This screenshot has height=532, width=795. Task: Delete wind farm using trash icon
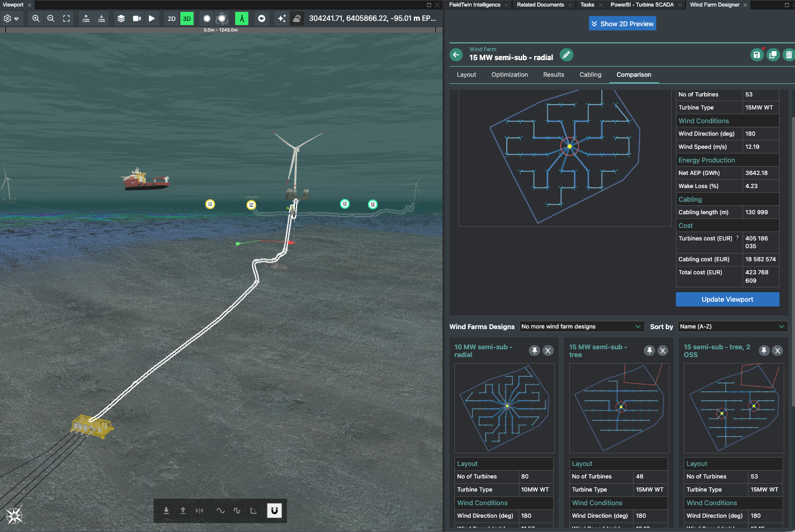point(788,55)
